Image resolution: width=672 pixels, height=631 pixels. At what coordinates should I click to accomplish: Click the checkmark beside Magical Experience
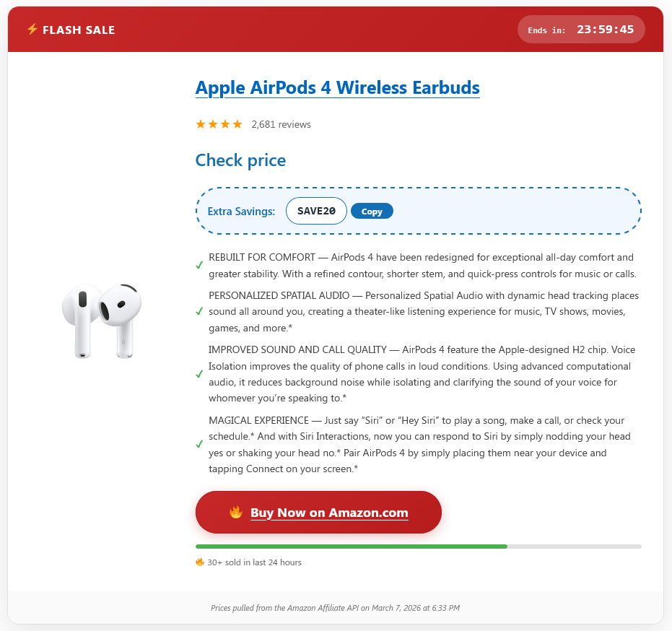(x=199, y=445)
